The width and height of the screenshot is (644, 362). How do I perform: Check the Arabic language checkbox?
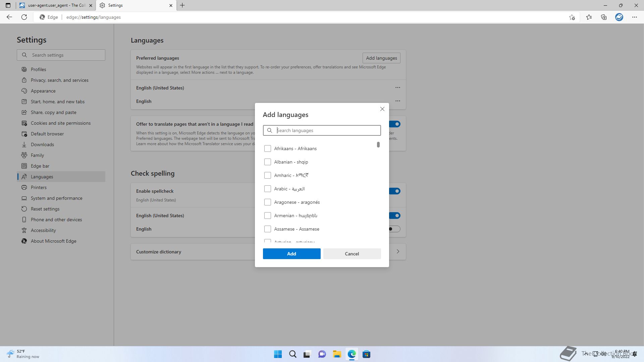(267, 189)
